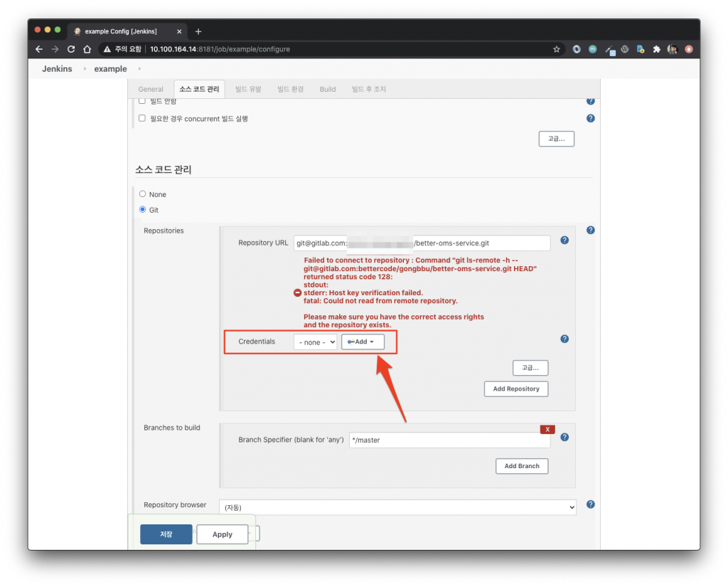The image size is (728, 587).
Task: Click the Add Repository button
Action: click(x=516, y=388)
